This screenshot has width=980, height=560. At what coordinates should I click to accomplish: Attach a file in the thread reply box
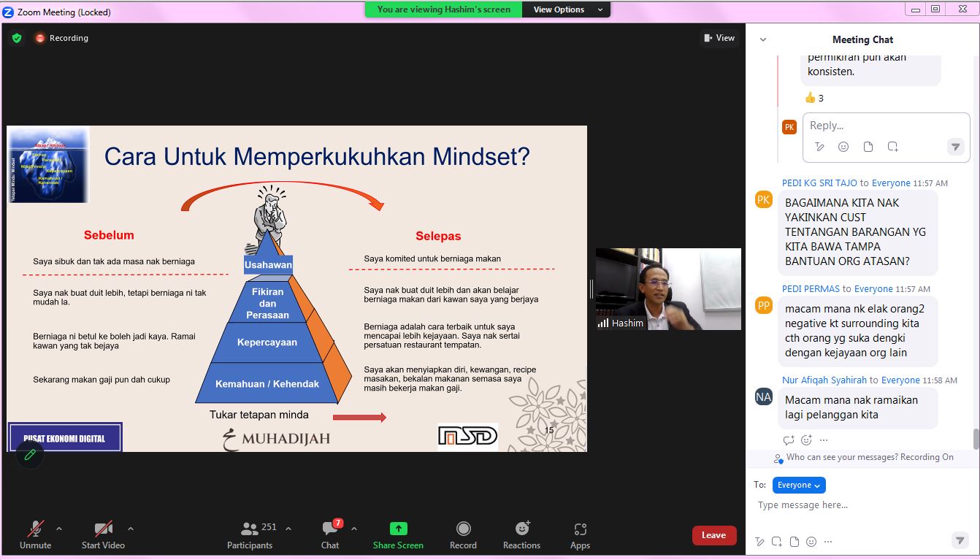click(868, 147)
